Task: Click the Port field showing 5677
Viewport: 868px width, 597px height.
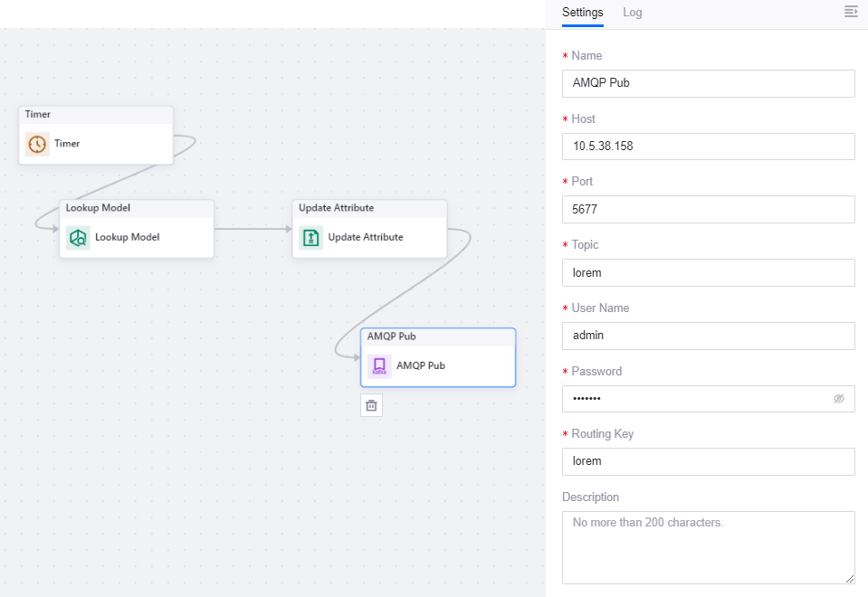Action: [708, 209]
